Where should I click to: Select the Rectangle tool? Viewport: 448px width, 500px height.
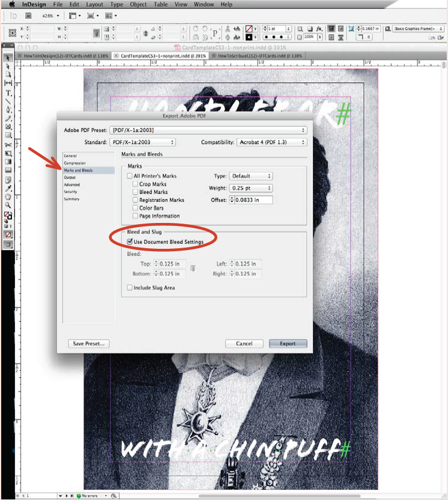(x=8, y=135)
